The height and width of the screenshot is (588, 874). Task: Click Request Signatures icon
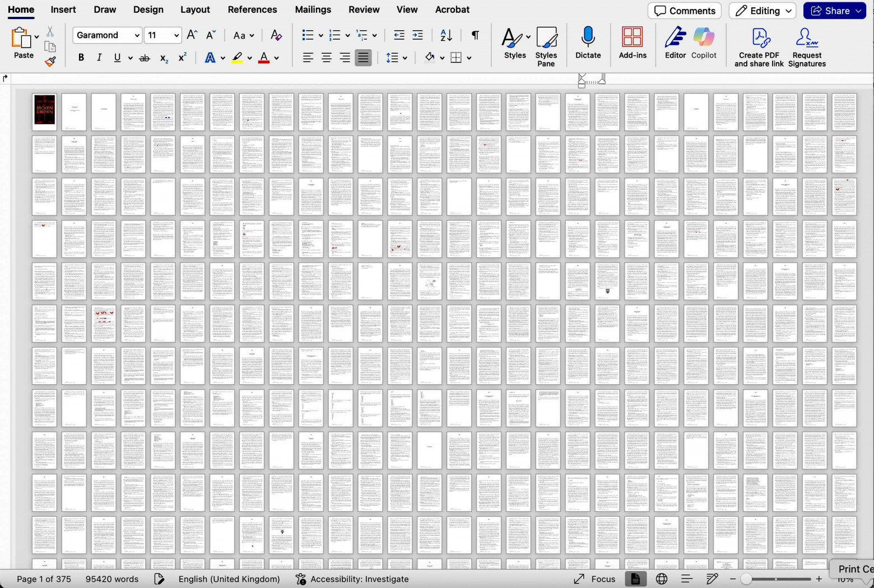click(807, 47)
